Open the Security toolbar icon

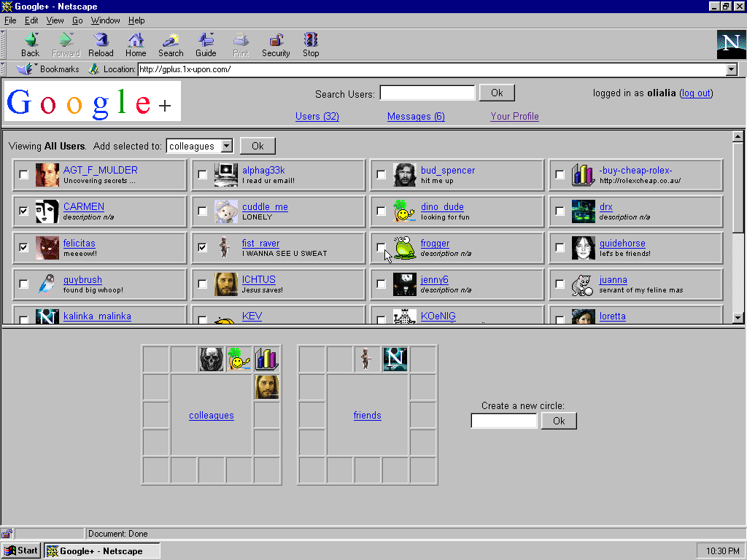coord(276,41)
